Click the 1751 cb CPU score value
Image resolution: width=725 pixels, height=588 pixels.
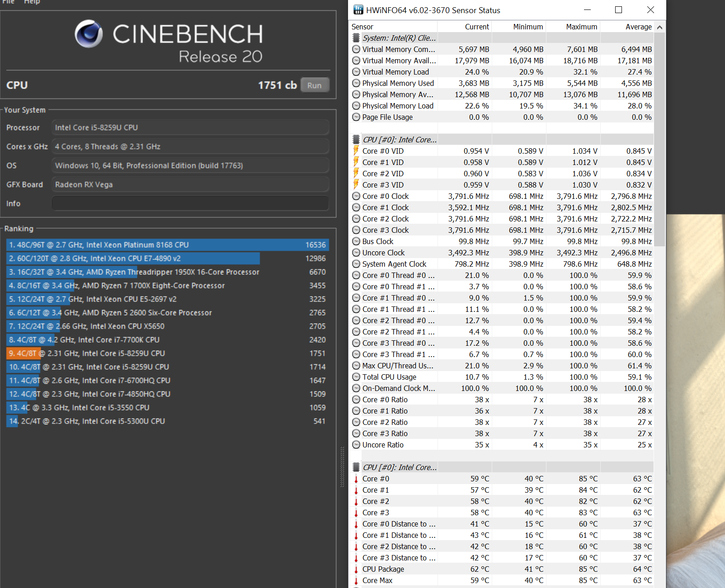(x=277, y=85)
